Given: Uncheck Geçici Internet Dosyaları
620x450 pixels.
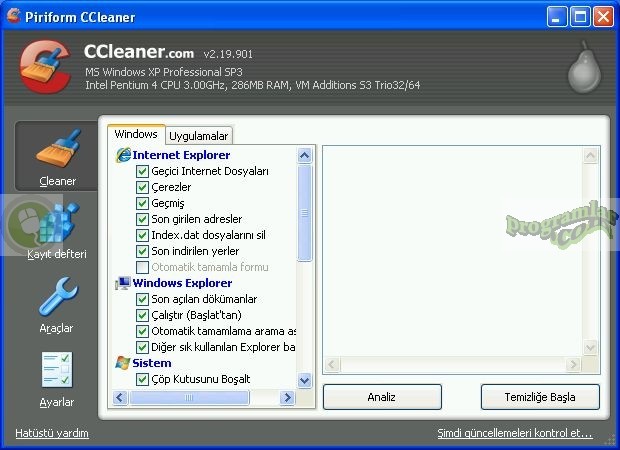Looking at the screenshot, I should point(142,171).
